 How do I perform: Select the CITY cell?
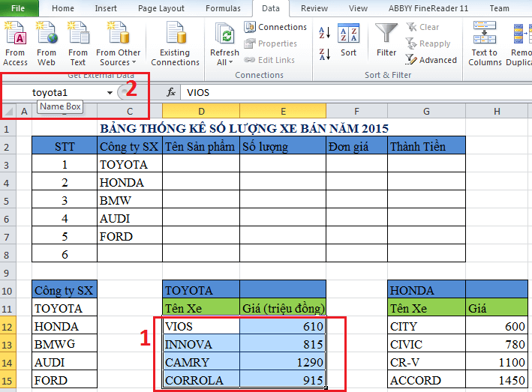tap(426, 326)
